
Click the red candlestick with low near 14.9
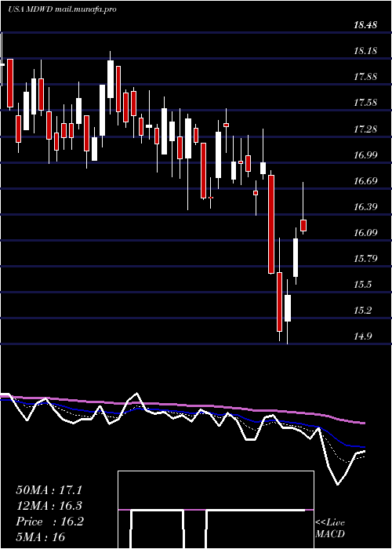point(279,301)
